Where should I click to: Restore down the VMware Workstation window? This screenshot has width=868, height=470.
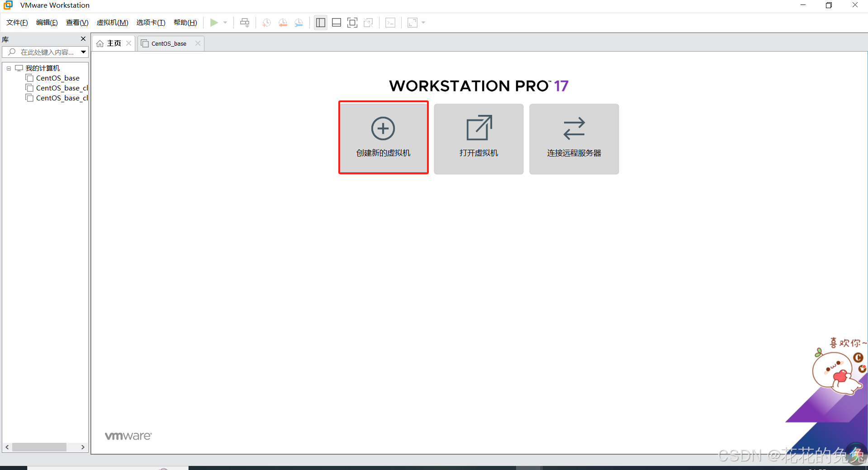click(x=829, y=5)
